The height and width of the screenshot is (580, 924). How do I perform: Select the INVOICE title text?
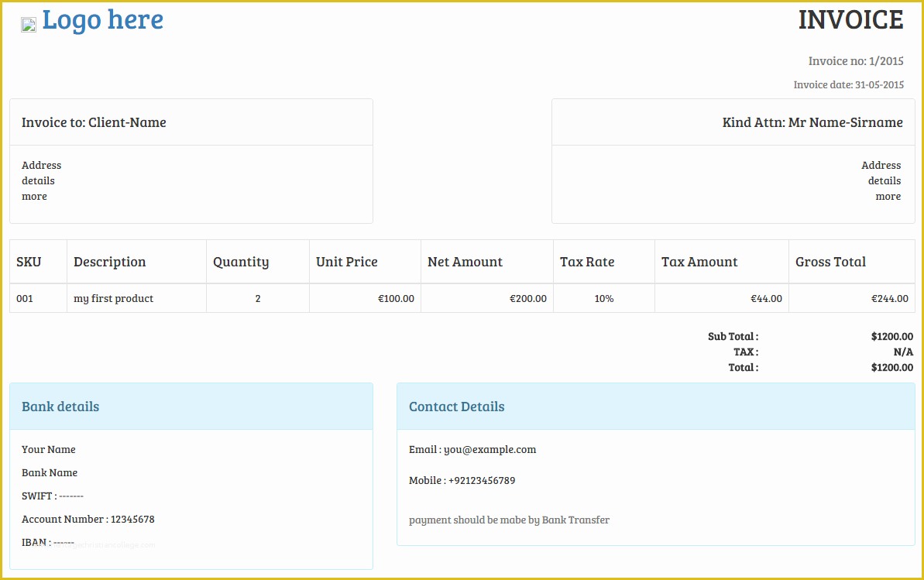pyautogui.click(x=850, y=20)
